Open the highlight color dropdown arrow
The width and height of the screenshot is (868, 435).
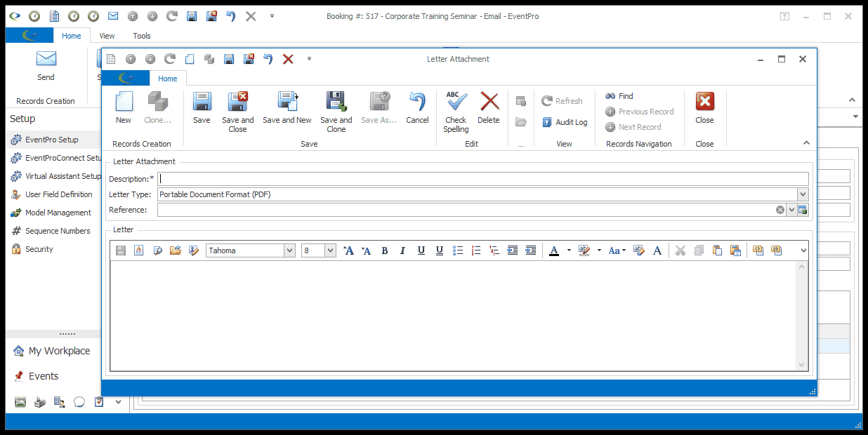599,250
